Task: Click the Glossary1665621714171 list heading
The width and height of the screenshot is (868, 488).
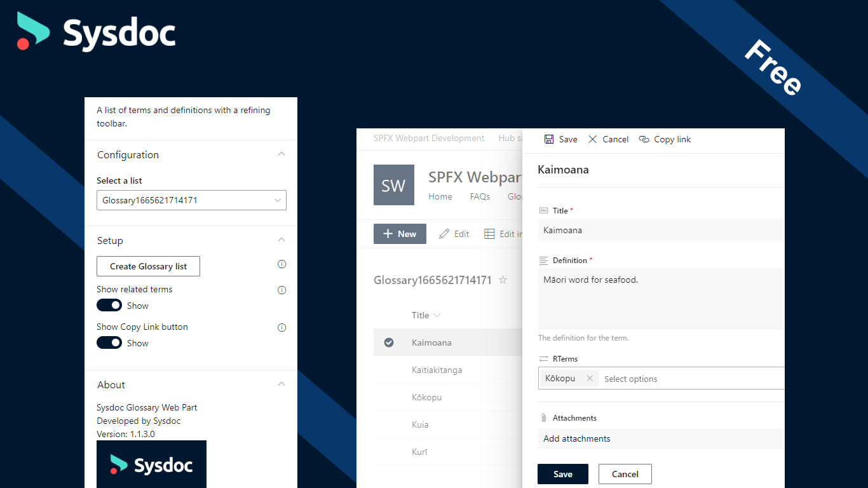Action: coord(433,280)
